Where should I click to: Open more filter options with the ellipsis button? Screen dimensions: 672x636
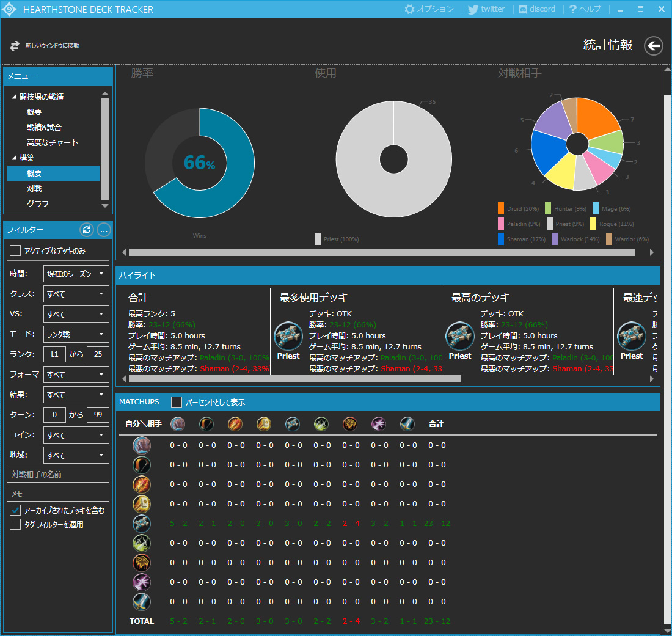pyautogui.click(x=104, y=230)
